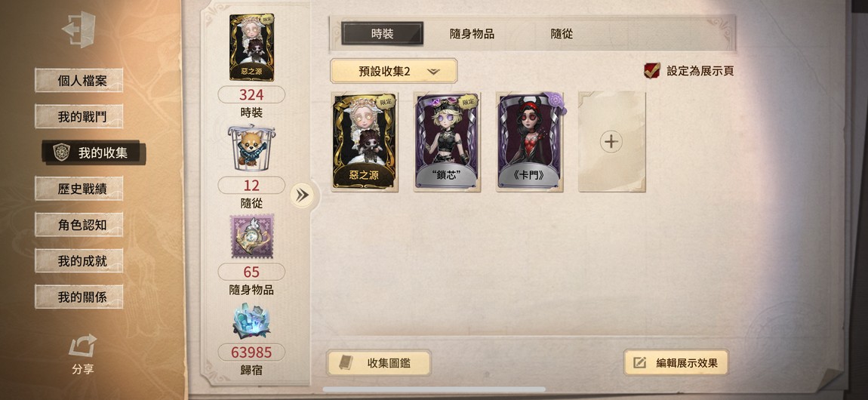This screenshot has height=400, width=868.
Task: Select the 《卡門》 costume card
Action: (530, 142)
